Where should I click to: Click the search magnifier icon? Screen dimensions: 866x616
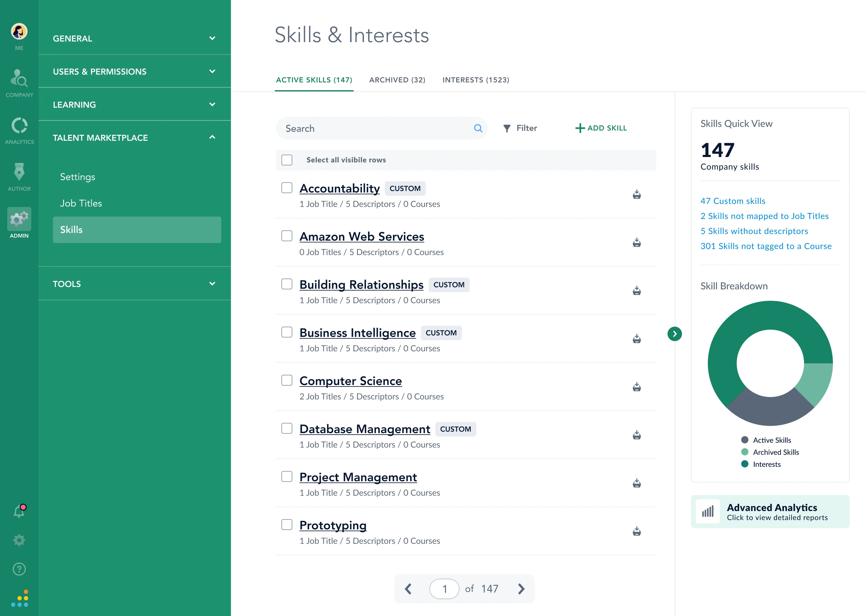[x=478, y=128]
